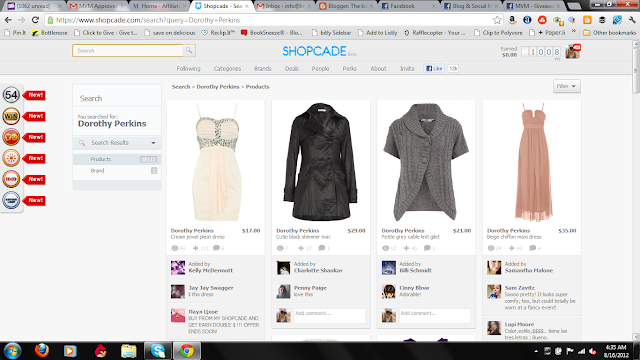
Task: Click the Add comment field under grey gilet
Action: tap(435, 316)
